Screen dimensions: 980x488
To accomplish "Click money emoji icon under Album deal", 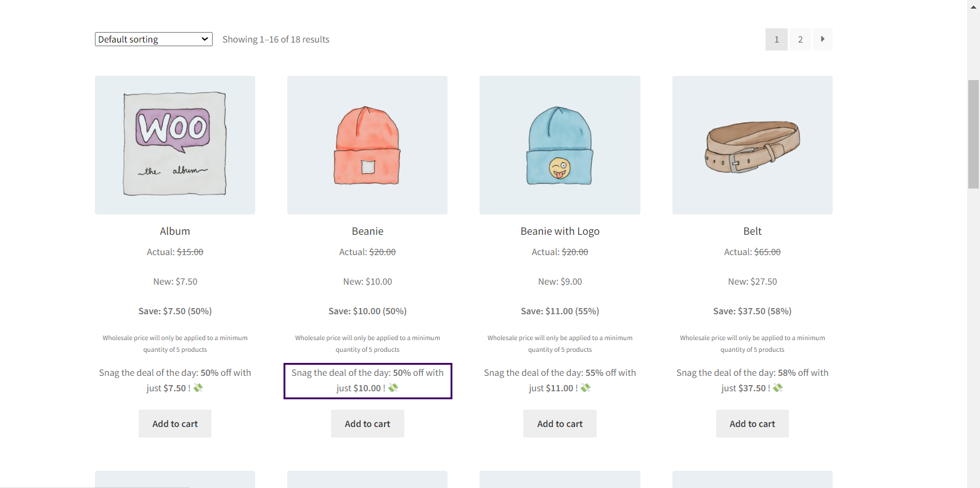I will coord(198,388).
